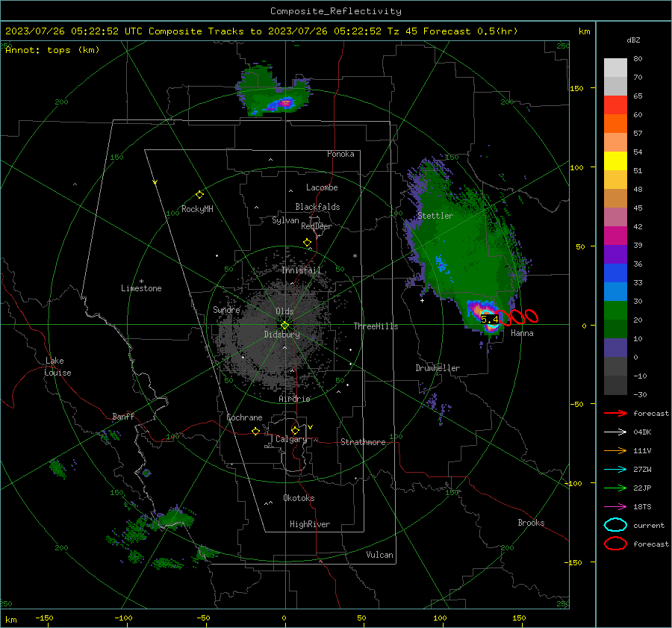This screenshot has width=672, height=628.
Task: Click the HighRiver city label
Action: 310,524
